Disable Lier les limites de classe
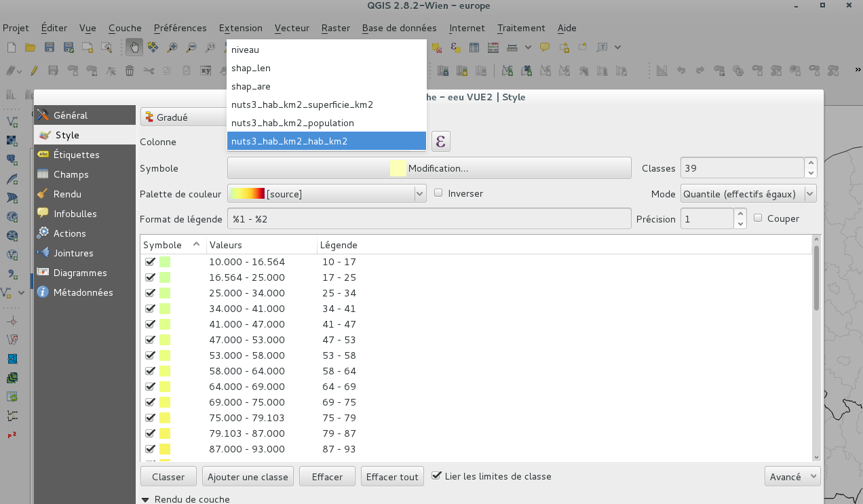863x504 pixels. pos(436,476)
